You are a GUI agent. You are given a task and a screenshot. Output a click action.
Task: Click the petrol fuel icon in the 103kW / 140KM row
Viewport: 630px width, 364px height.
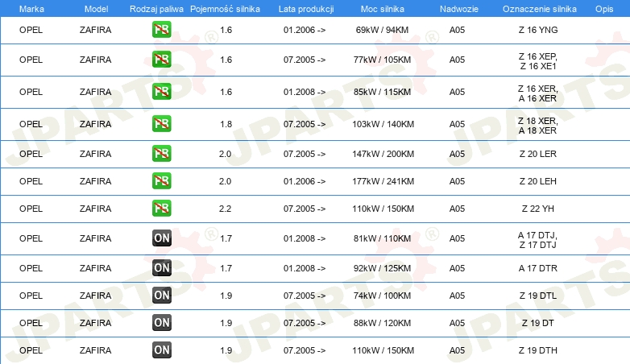pos(161,124)
